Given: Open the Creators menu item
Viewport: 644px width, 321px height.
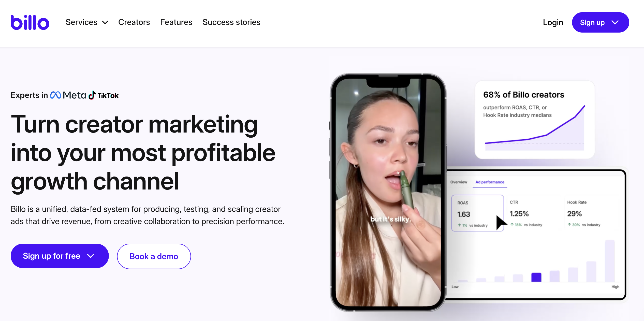Looking at the screenshot, I should (x=134, y=22).
